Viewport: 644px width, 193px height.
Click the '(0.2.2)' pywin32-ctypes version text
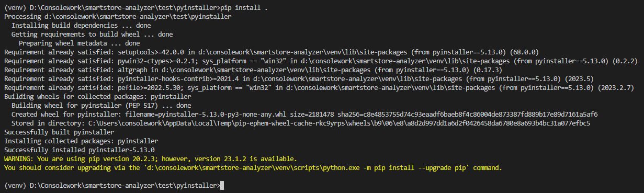(625, 61)
